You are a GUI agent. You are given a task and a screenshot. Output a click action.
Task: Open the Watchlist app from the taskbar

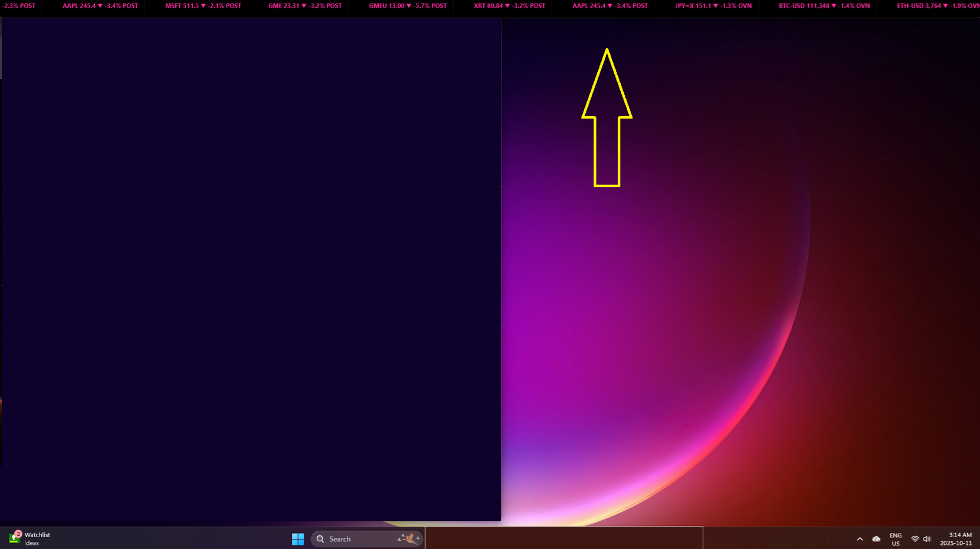(x=14, y=538)
